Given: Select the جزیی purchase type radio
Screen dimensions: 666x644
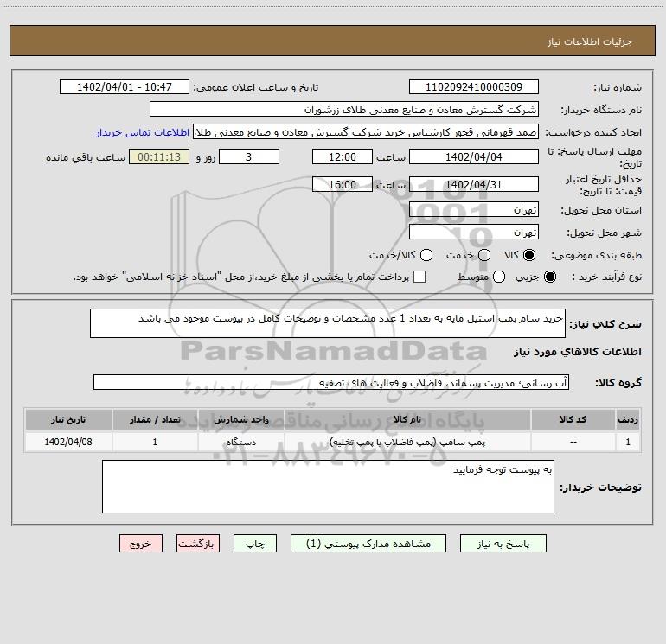Looking at the screenshot, I should tap(550, 277).
